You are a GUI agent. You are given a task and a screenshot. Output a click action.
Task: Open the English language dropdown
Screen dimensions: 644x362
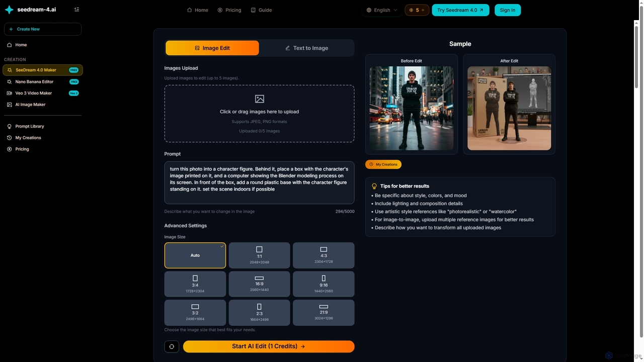(x=382, y=10)
